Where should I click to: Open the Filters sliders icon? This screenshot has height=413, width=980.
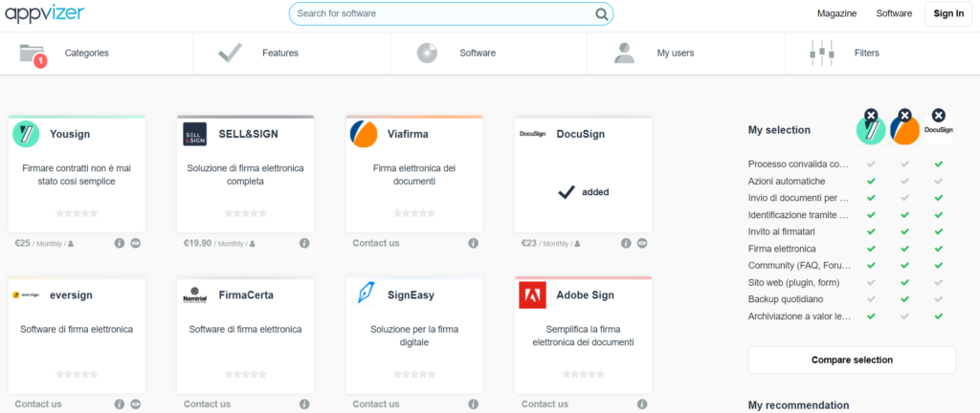pyautogui.click(x=821, y=53)
